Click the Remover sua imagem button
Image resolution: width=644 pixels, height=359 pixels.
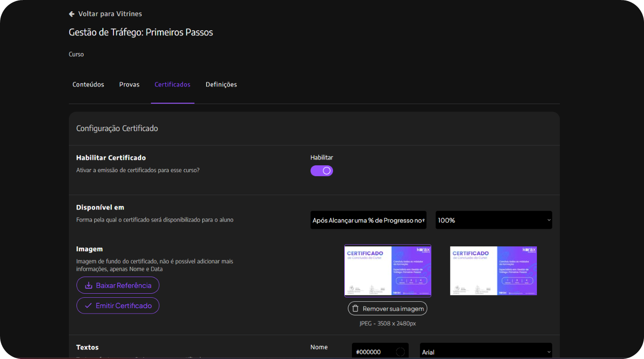pos(387,309)
